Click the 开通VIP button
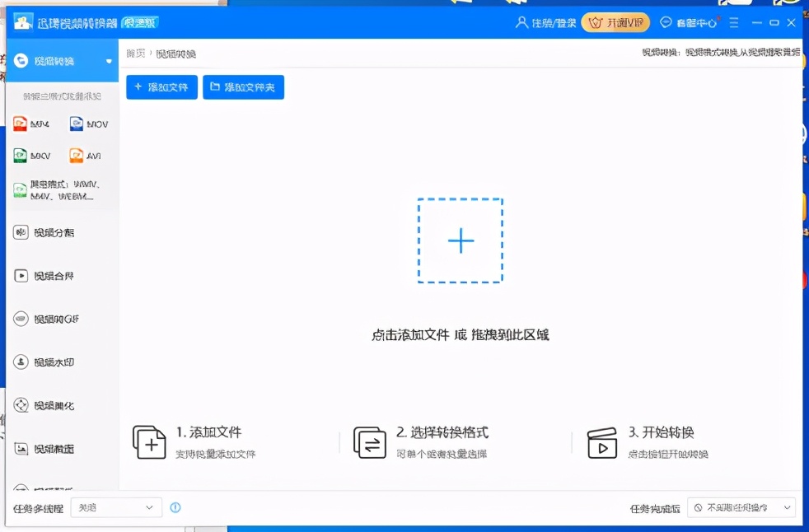809x532 pixels. pos(615,23)
